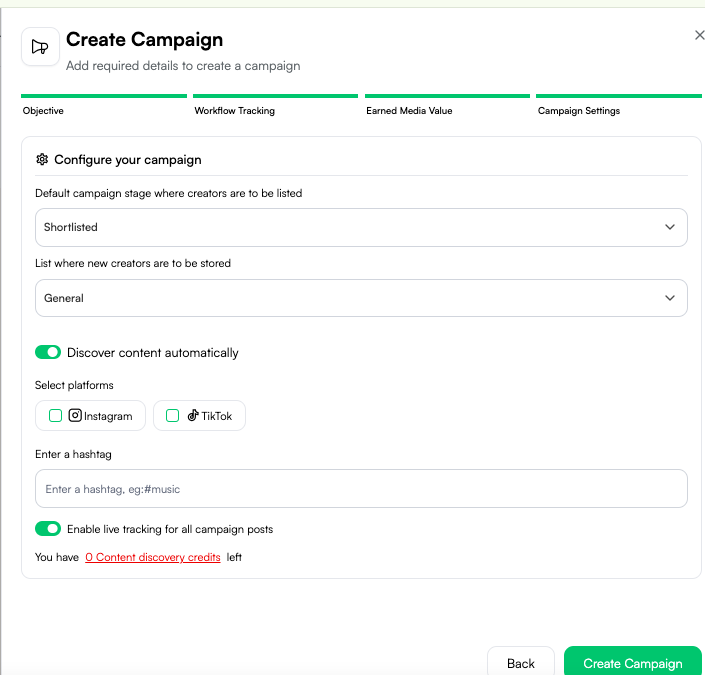This screenshot has height=675, width=705.
Task: Click the megaphone campaign icon
Action: click(x=40, y=47)
